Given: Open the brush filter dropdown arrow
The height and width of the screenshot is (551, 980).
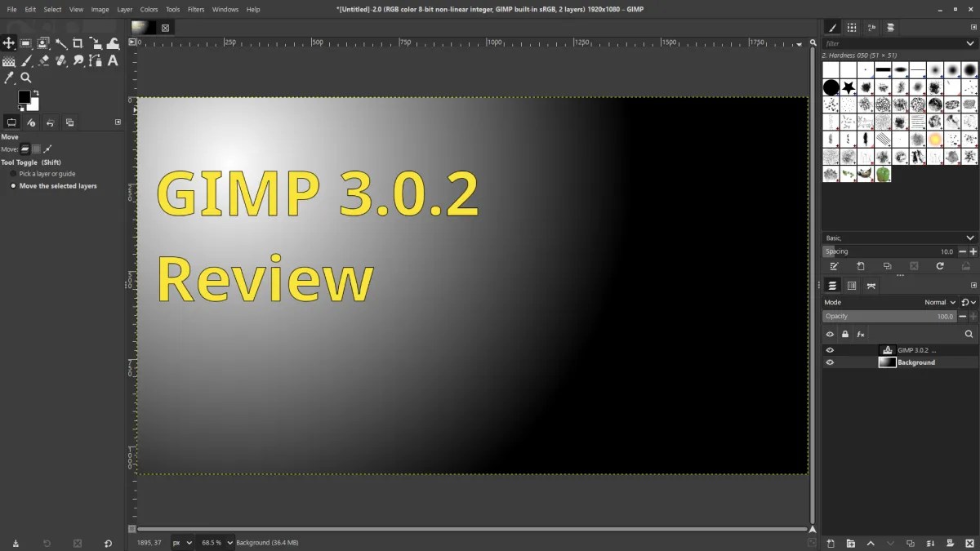Looking at the screenshot, I should [970, 43].
